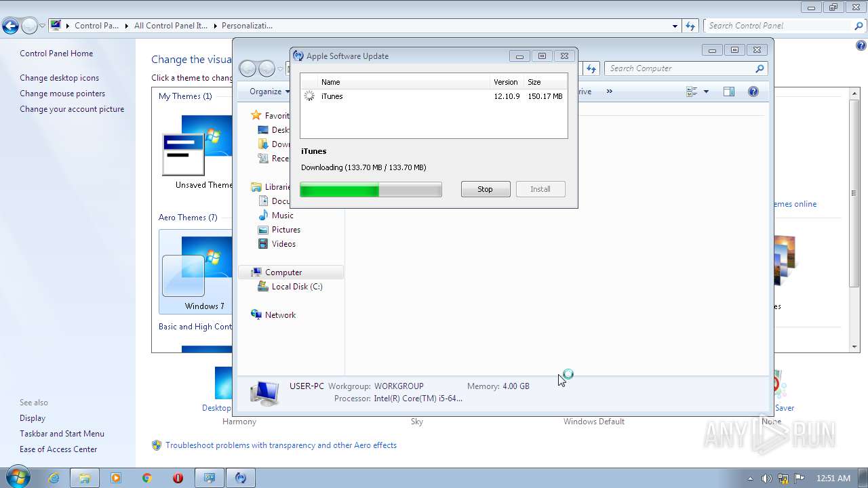Focus the Search Computer field
Screen dimensions: 868x488
point(679,68)
